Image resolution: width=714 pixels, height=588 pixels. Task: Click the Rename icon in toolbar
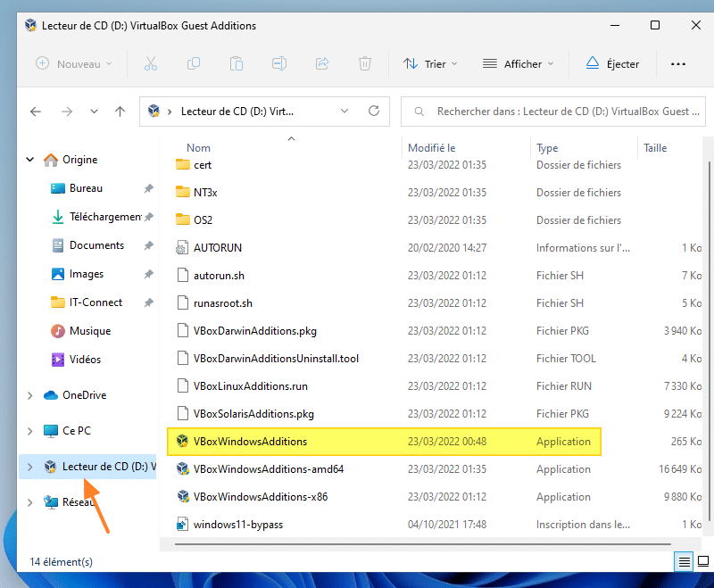point(279,63)
